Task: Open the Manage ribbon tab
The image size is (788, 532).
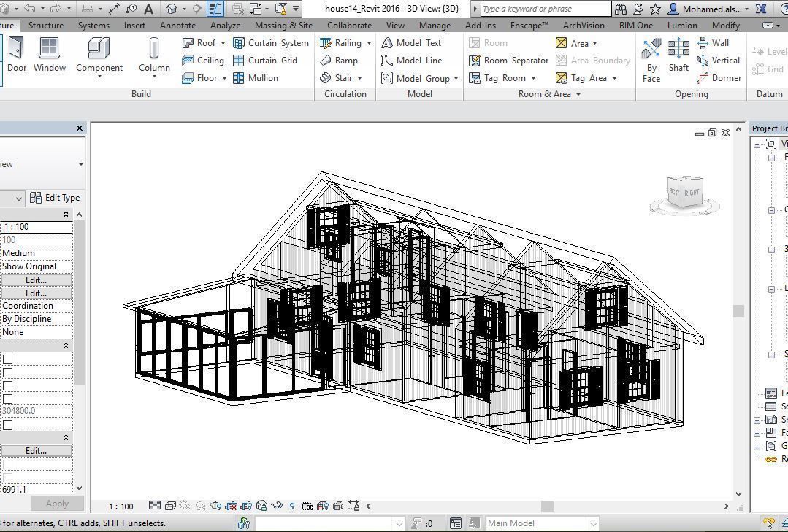Action: pyautogui.click(x=435, y=25)
